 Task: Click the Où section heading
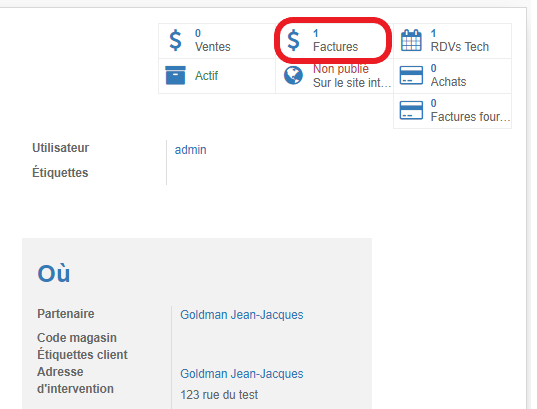click(54, 273)
